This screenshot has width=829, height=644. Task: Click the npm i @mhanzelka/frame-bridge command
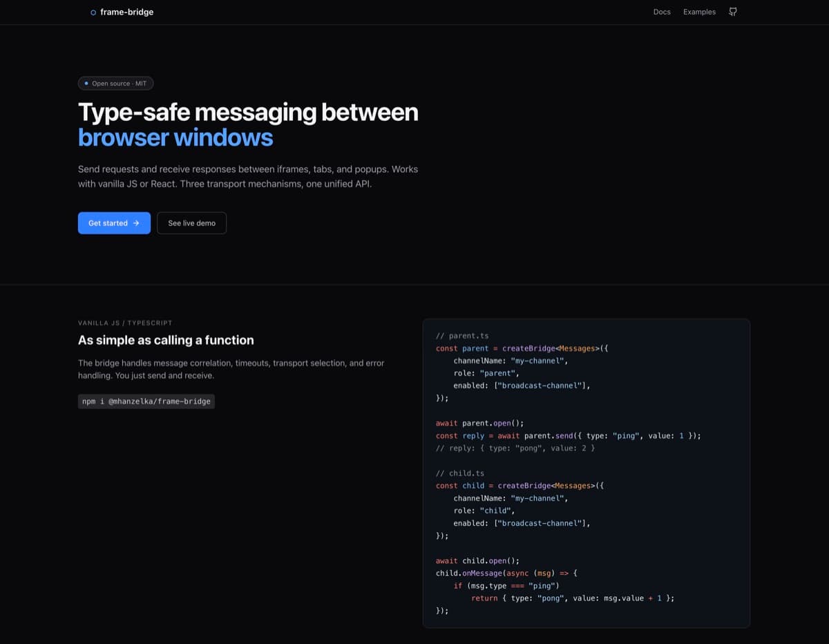coord(146,401)
